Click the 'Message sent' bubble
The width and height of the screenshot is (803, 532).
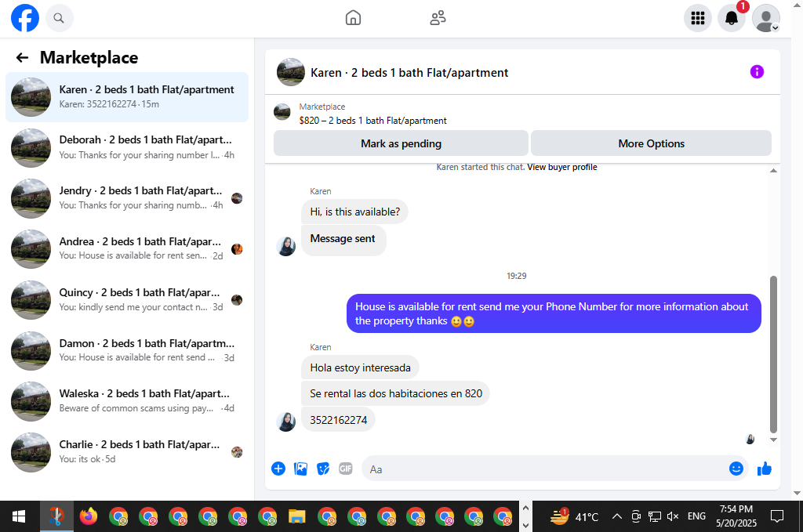[343, 239]
